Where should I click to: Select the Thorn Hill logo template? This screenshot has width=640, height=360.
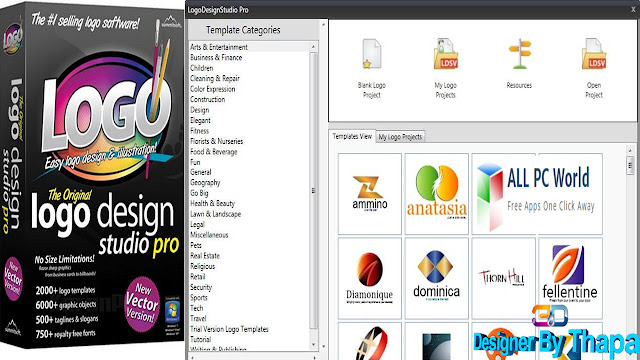(503, 278)
